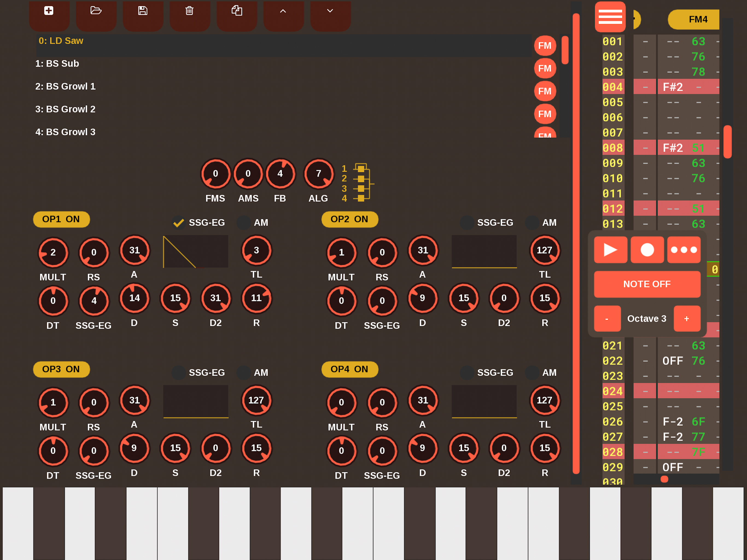Move instrument down with chevron-down button

point(330,11)
